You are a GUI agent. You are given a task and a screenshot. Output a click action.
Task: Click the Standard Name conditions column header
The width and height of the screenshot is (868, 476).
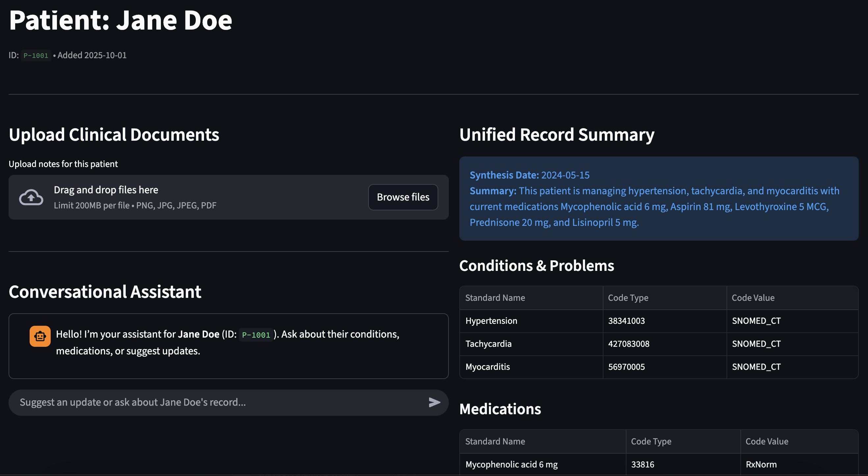tap(495, 297)
